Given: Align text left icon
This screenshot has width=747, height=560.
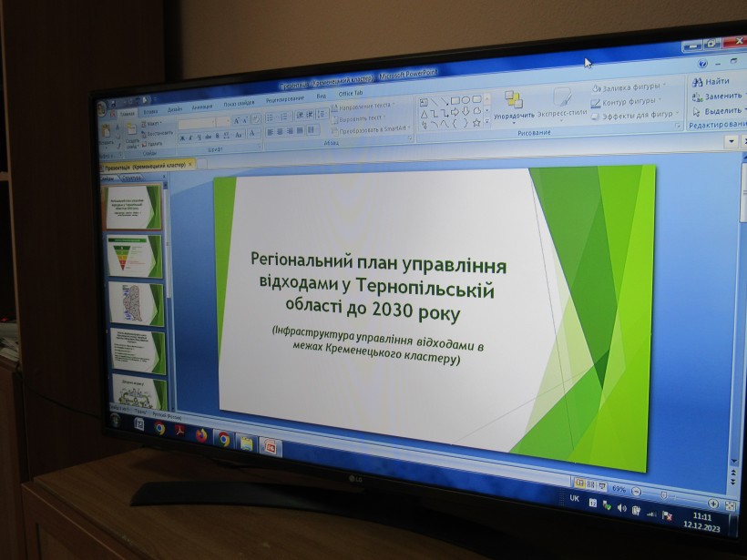Looking at the screenshot, I should tap(271, 132).
